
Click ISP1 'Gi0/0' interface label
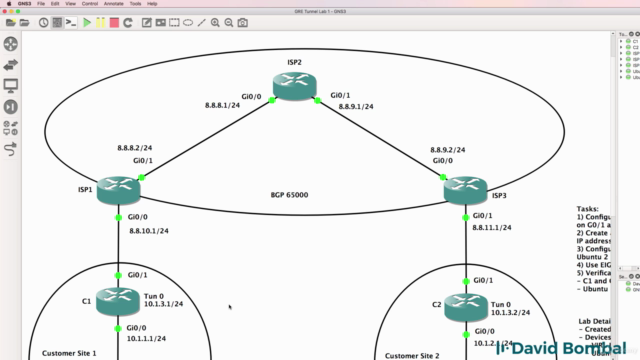point(138,217)
